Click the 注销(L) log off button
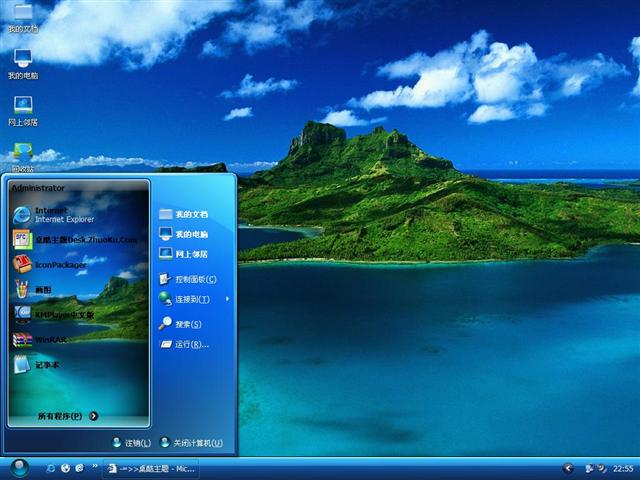640x480 pixels. point(131,442)
